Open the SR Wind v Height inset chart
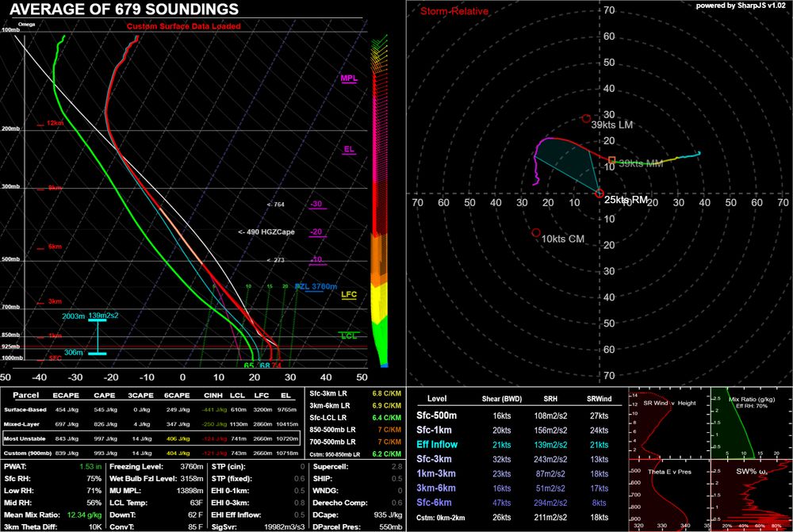Screen dimensions: 793x532 669,423
